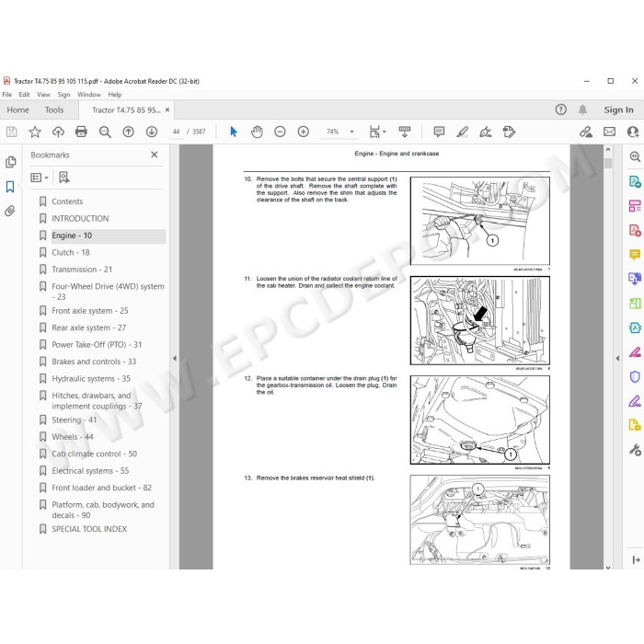Image resolution: width=644 pixels, height=644 pixels.
Task: Open the page thumbnails panel icon
Action: (x=11, y=162)
